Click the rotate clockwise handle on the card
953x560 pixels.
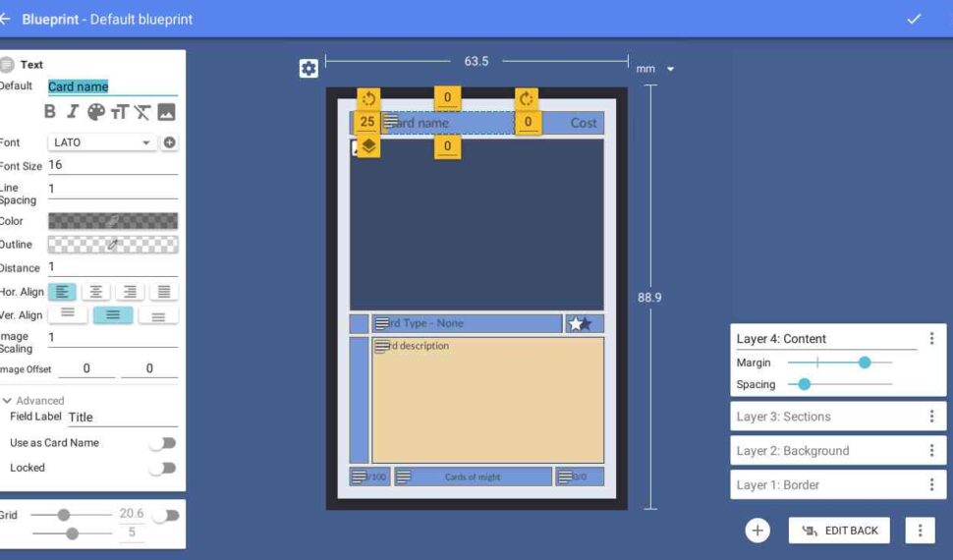(x=526, y=98)
